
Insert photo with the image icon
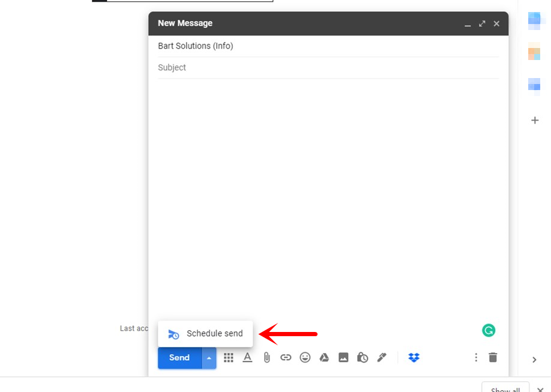tap(343, 358)
